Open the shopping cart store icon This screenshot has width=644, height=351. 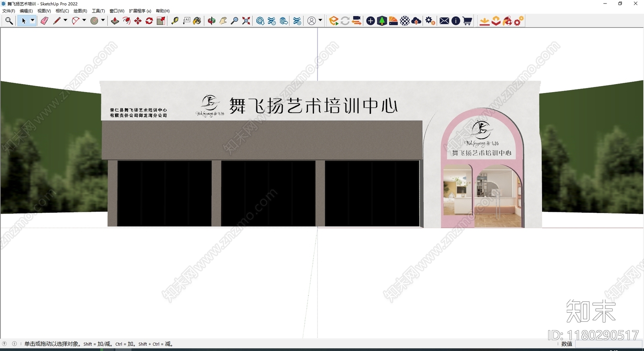(467, 21)
